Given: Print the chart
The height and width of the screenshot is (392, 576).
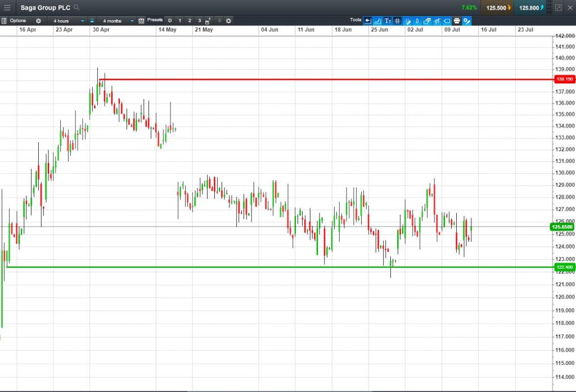Looking at the screenshot, I should 457,21.
